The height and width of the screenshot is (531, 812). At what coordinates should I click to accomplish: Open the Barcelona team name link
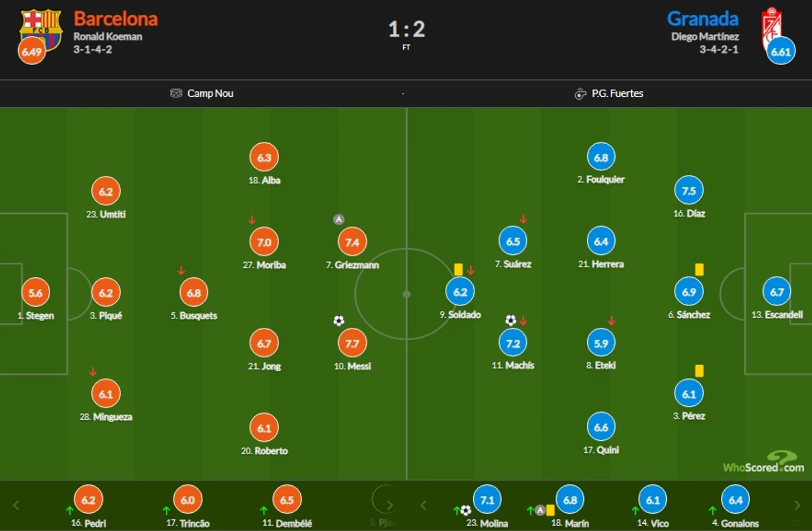click(116, 19)
